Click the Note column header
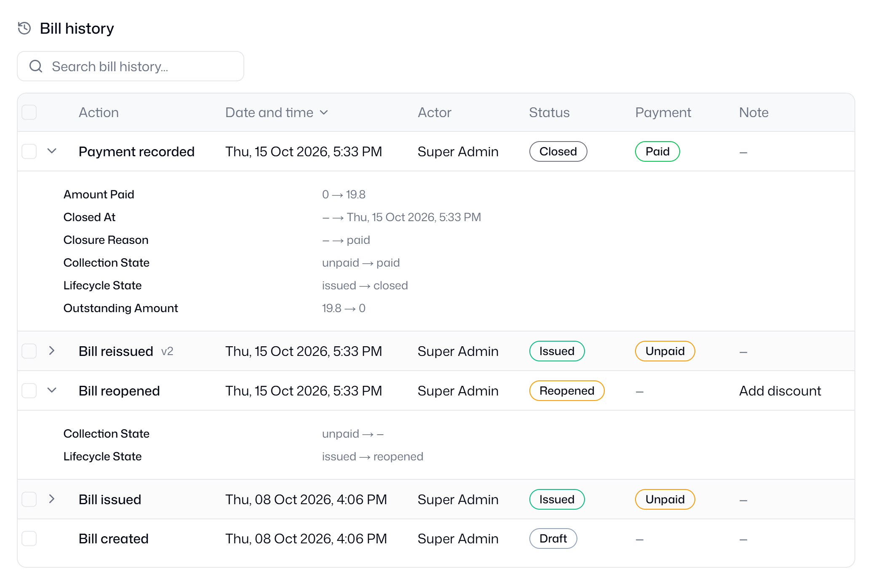This screenshot has width=873, height=588. click(754, 112)
